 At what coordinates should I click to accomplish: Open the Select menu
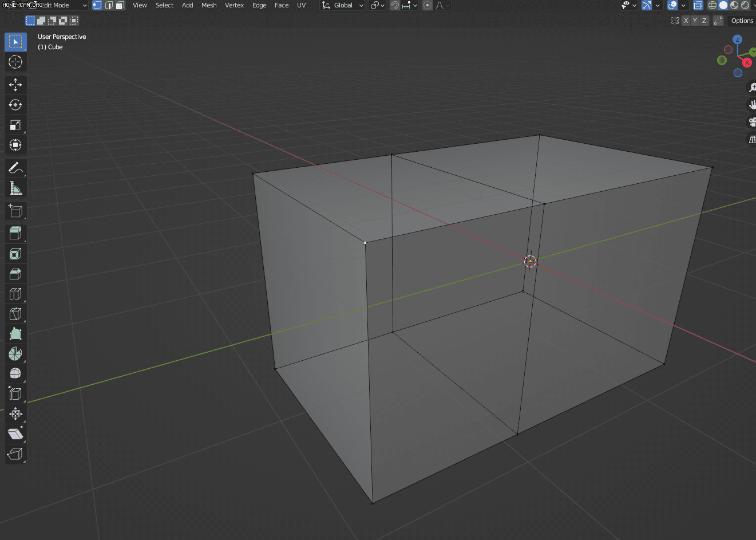(164, 5)
